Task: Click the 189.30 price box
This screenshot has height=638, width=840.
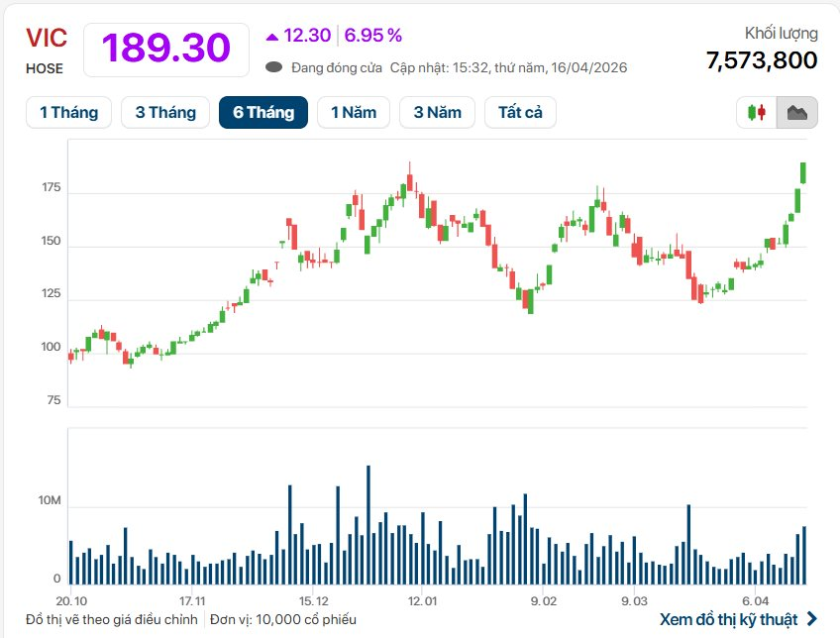Action: point(165,48)
